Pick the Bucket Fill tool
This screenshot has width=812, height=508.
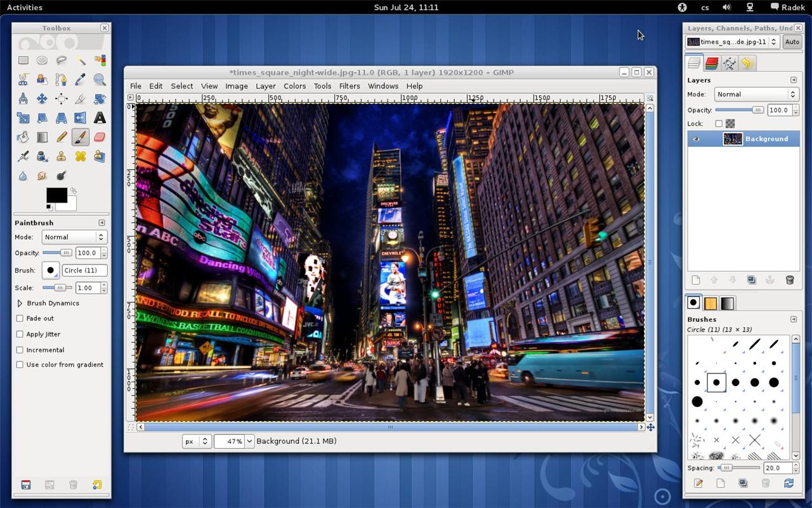tap(23, 137)
